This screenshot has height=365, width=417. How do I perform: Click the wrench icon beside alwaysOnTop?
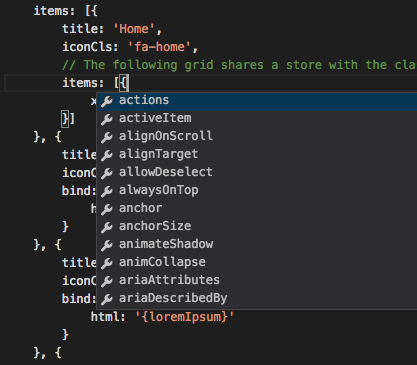(107, 191)
